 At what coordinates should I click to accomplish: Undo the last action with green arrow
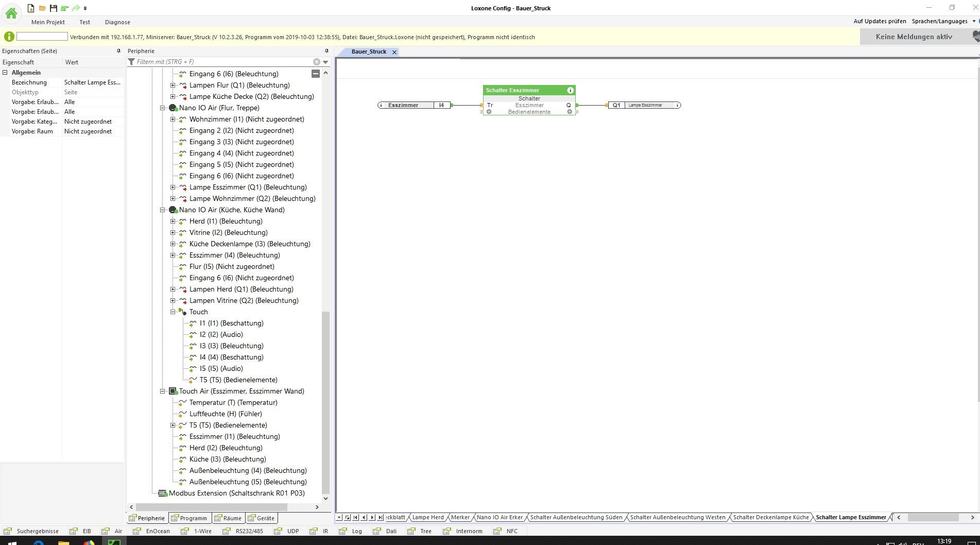point(64,8)
